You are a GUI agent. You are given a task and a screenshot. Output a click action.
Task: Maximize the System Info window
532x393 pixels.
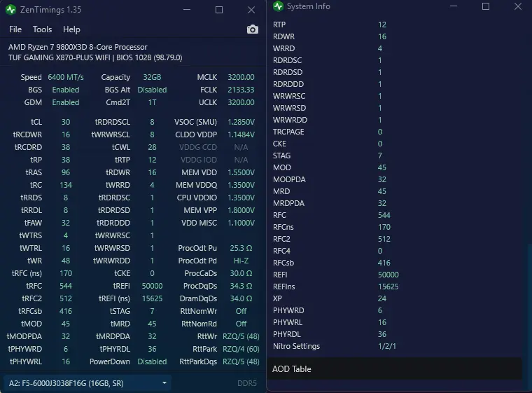486,6
